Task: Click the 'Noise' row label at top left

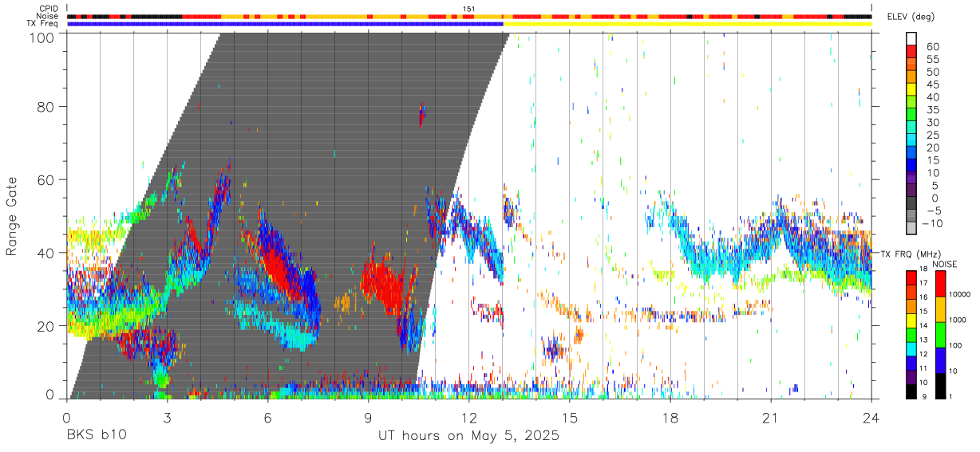Action: tap(49, 16)
